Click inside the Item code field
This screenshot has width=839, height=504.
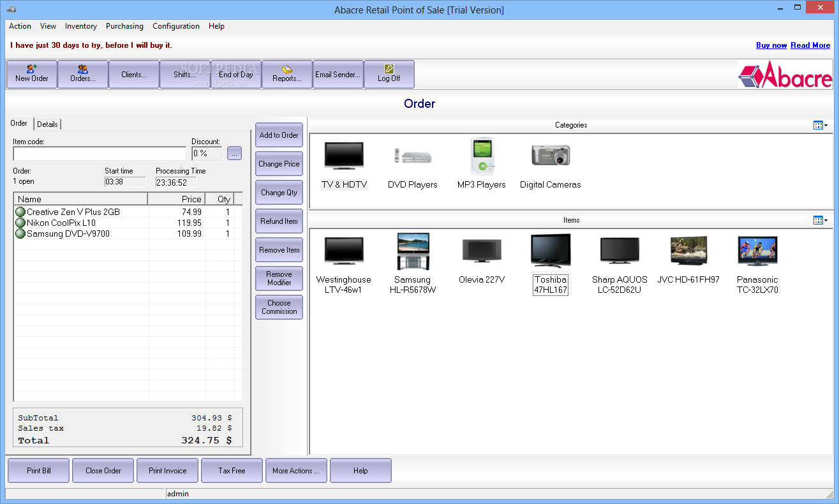coord(99,154)
